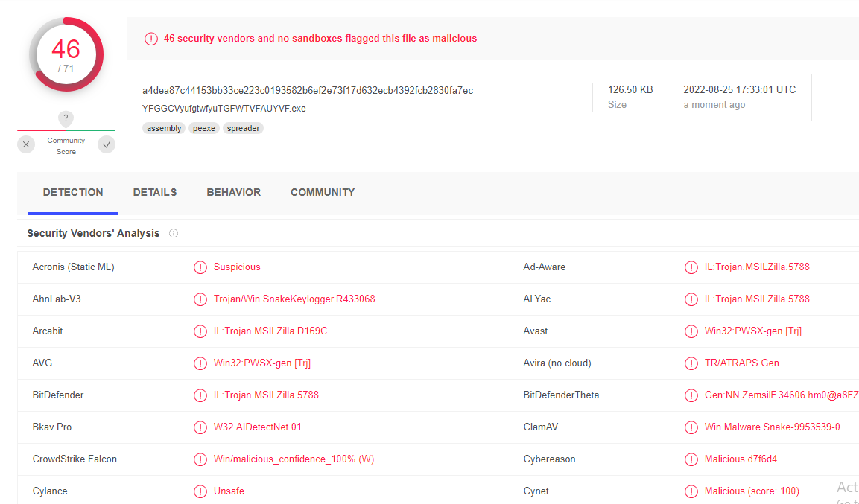Select the spreader tag chip

click(243, 128)
